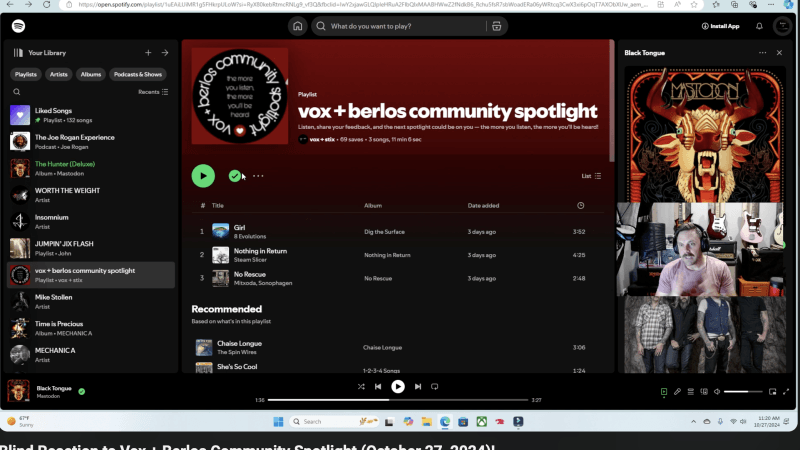
Task: Toggle shuffle
Action: coord(361,387)
